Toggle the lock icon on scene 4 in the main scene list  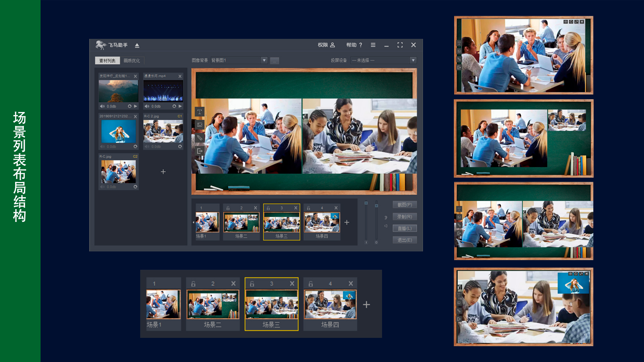309,208
